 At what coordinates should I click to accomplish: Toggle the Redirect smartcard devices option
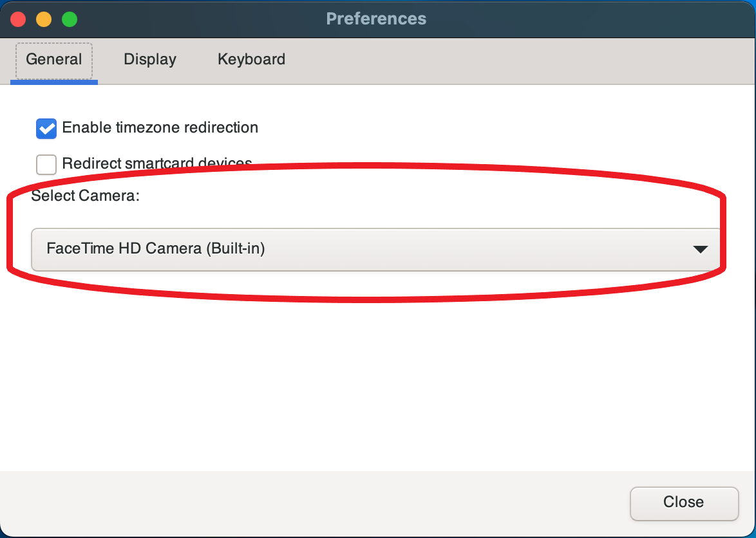coord(46,165)
